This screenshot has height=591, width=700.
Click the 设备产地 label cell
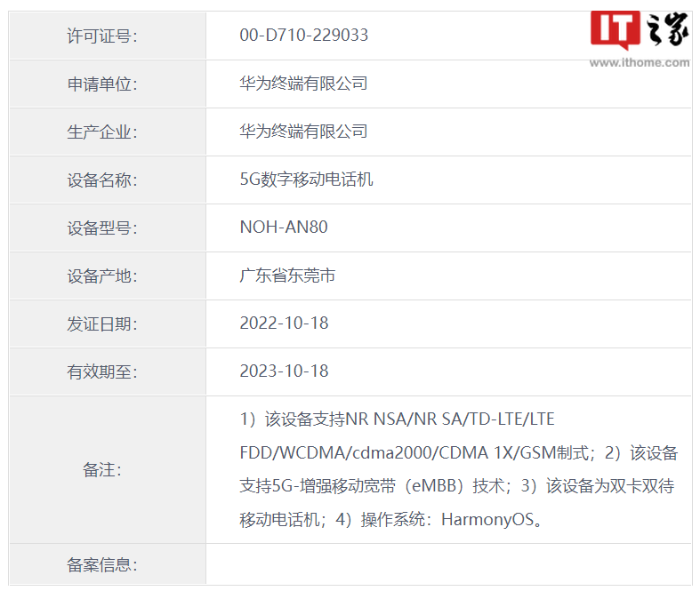click(x=102, y=276)
